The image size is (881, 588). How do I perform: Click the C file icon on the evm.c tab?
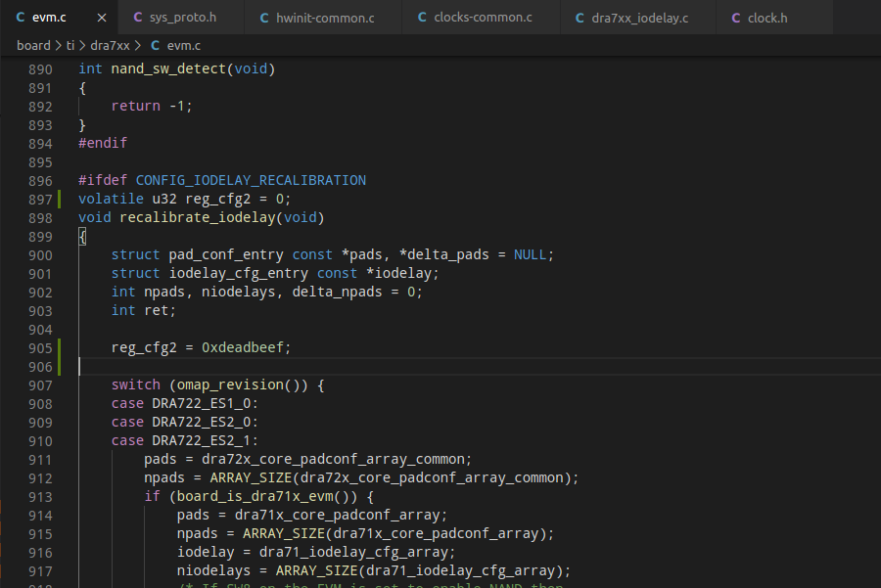point(21,18)
